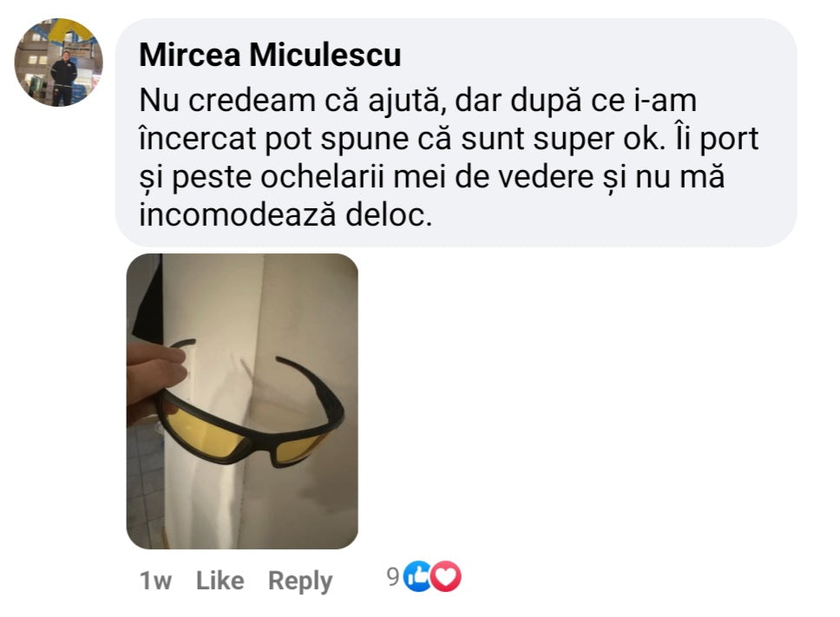Tap the Like text under the photo
This screenshot has width=840, height=617.
click(x=220, y=581)
